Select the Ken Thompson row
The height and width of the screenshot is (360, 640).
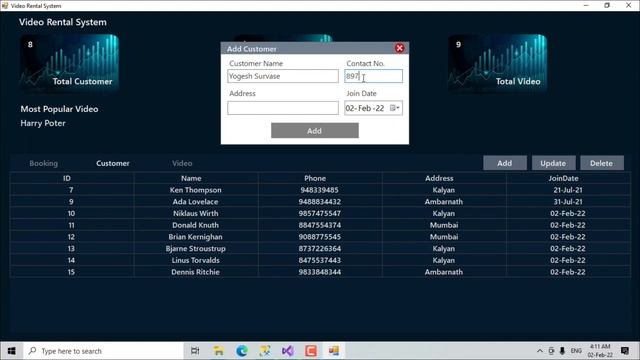tap(320, 190)
